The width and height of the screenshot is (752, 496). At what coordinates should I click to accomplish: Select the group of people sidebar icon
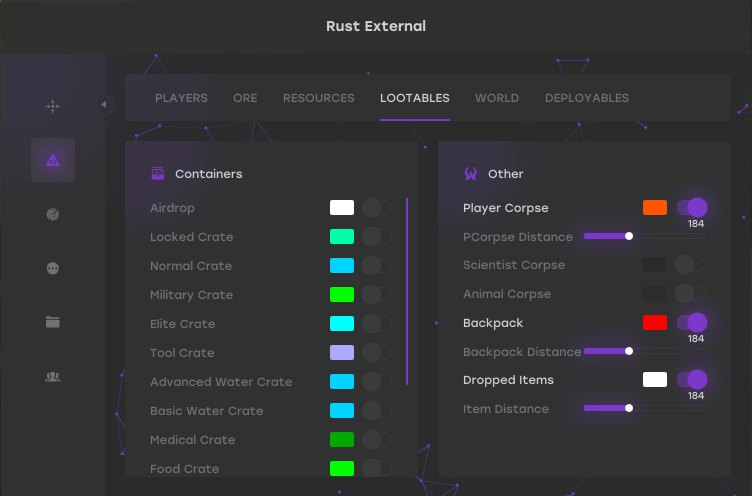point(53,376)
